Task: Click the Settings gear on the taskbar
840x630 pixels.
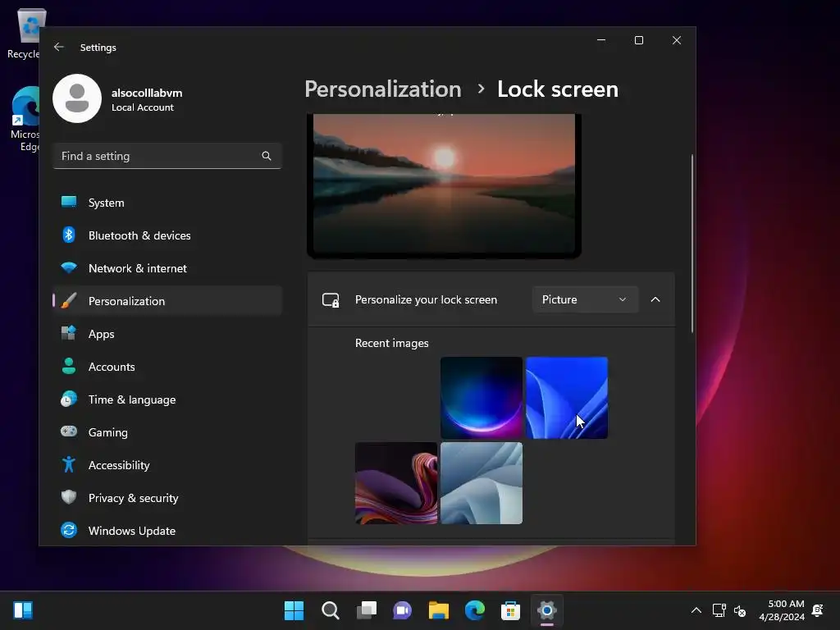Action: [x=547, y=610]
